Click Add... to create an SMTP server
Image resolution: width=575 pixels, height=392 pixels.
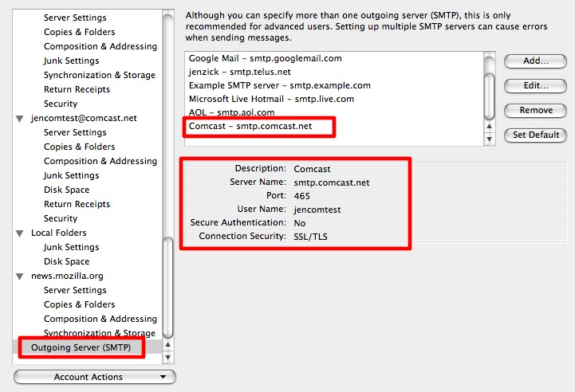[x=535, y=61]
